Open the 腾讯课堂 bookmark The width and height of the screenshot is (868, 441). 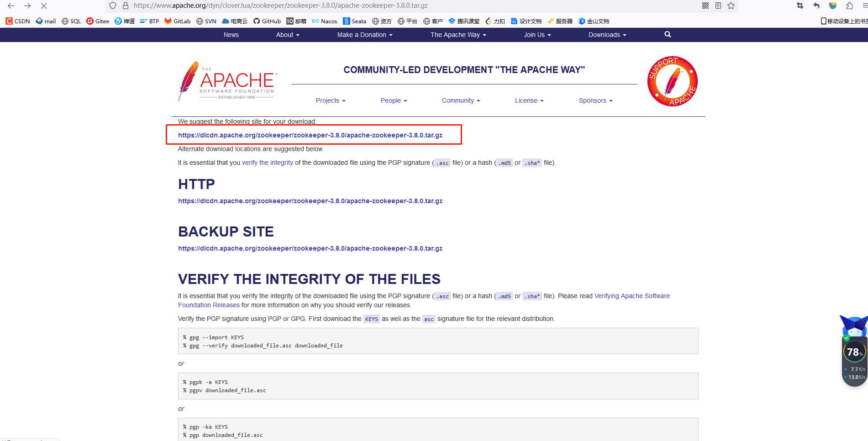(464, 21)
